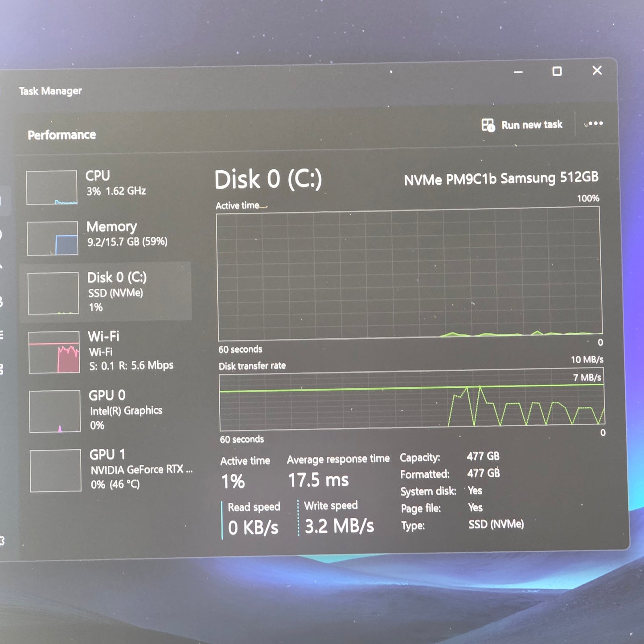Click the 9.2/15.7 GB (59%) memory text
Viewport: 644px width, 644px height.
click(127, 242)
